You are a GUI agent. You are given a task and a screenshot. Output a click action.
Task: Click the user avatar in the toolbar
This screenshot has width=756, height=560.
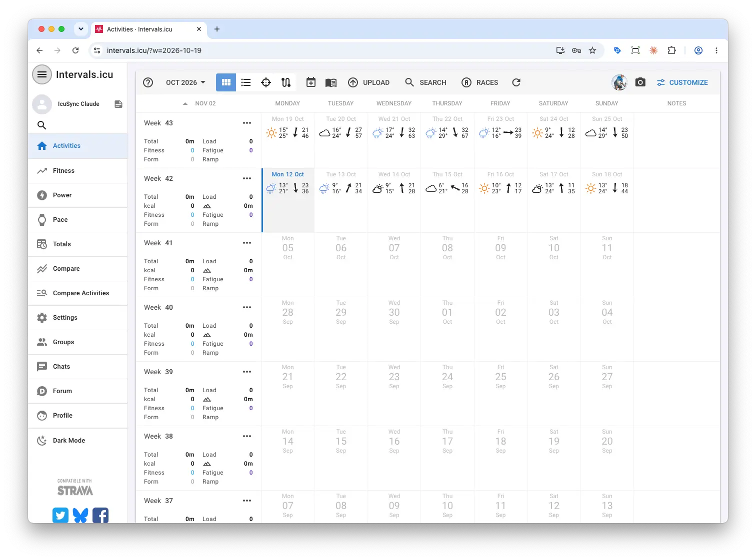(619, 82)
